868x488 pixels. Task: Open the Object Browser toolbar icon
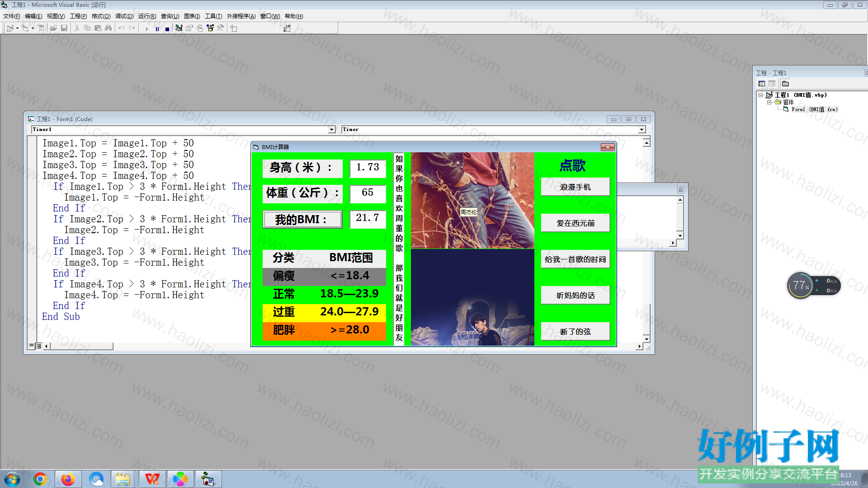[210, 28]
